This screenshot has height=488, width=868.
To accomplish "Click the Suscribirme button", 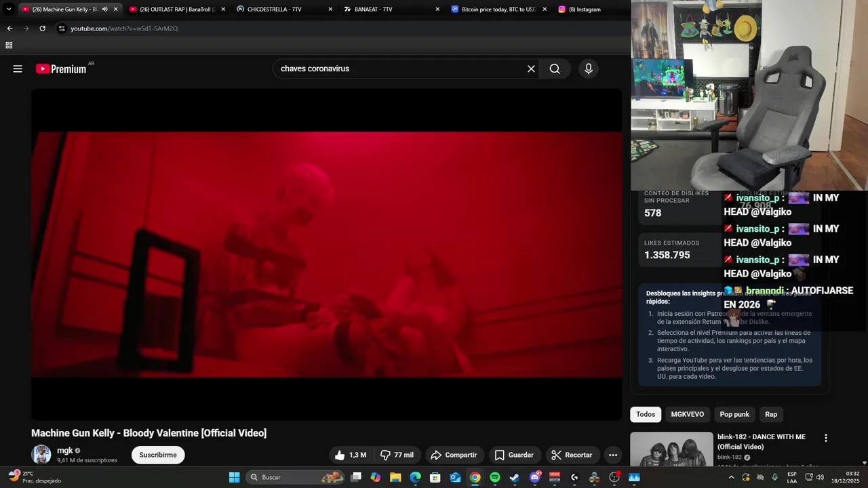I will [158, 455].
